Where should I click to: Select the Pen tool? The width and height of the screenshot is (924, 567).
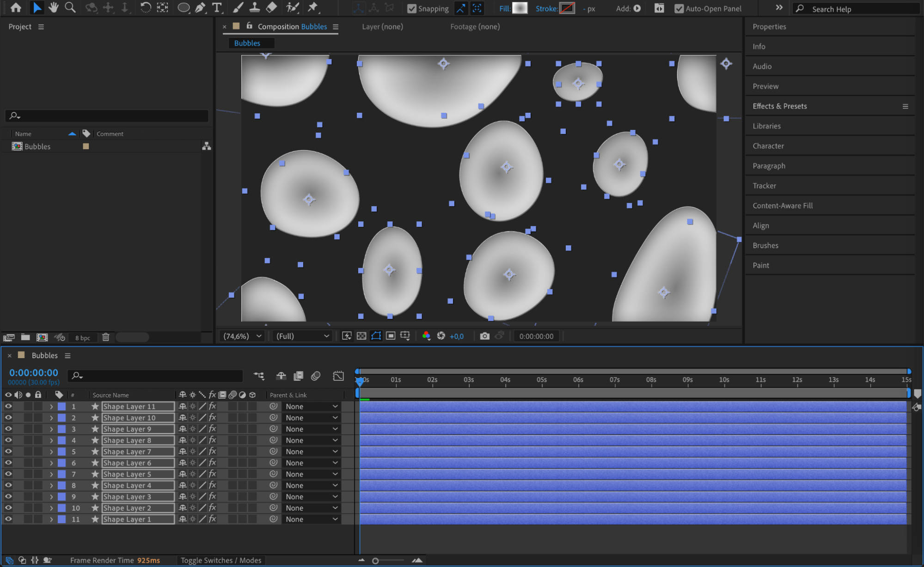(x=200, y=7)
